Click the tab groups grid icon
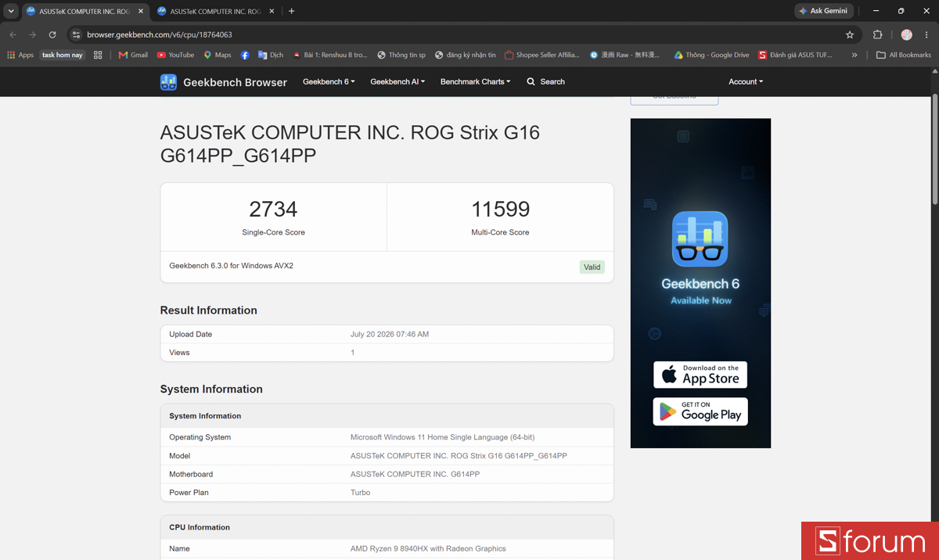Image resolution: width=939 pixels, height=560 pixels. 98,55
